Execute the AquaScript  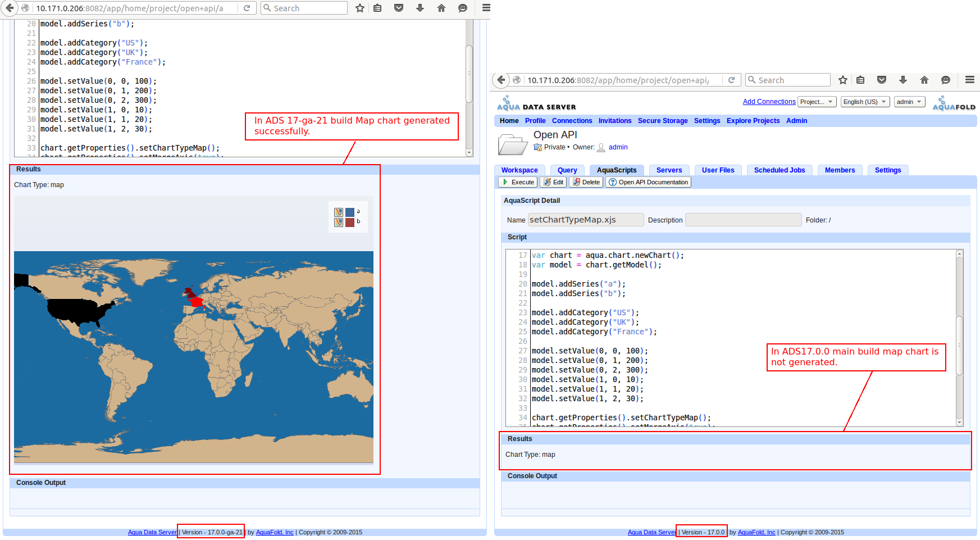[518, 182]
